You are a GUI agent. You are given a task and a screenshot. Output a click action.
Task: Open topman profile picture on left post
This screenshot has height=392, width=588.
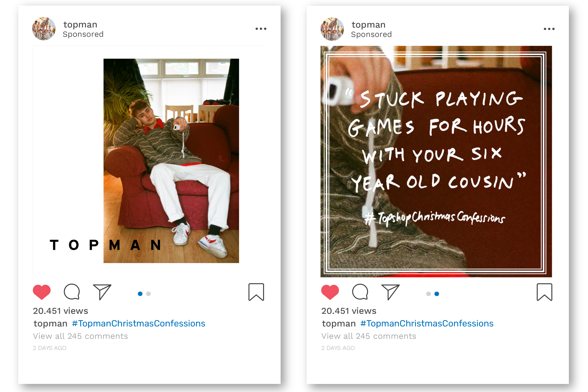coord(44,29)
